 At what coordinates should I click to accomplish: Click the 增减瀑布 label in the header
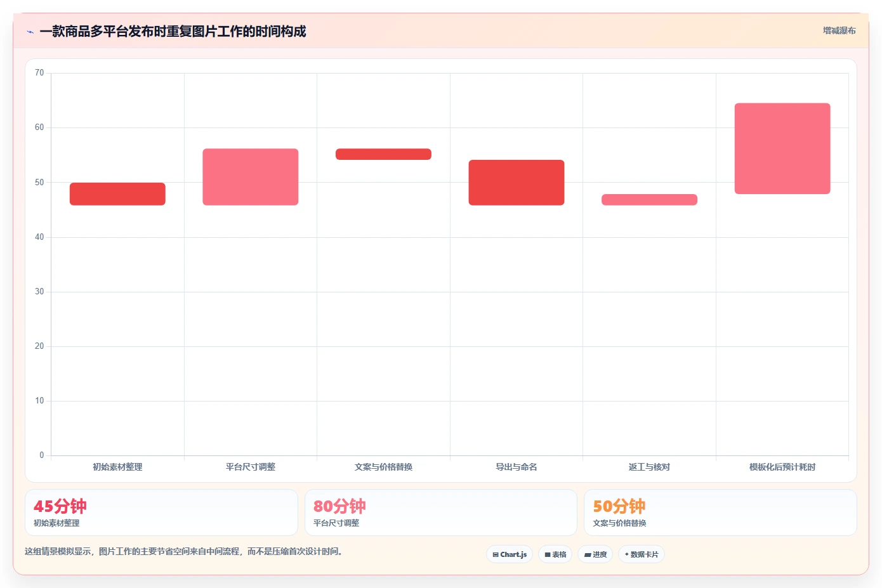coord(839,30)
